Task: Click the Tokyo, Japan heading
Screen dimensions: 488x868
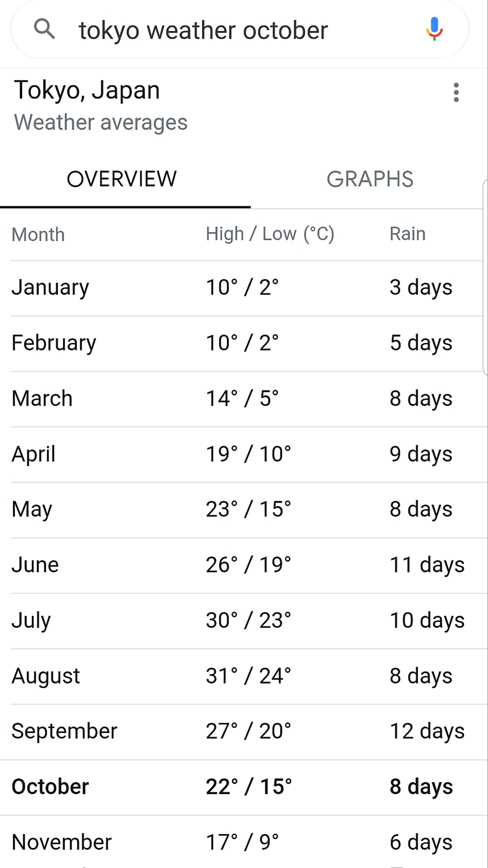Action: 87,90
